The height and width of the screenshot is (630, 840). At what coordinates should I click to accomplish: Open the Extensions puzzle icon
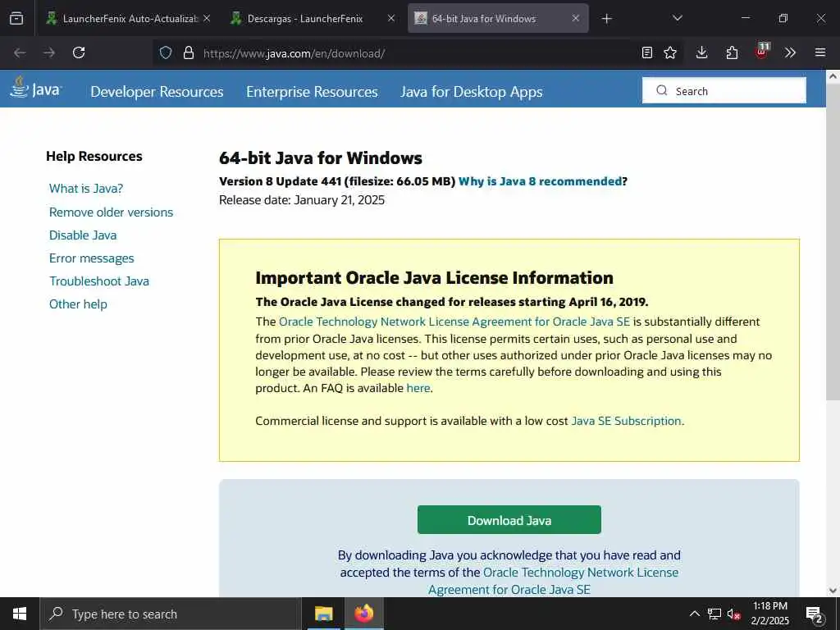(x=732, y=52)
